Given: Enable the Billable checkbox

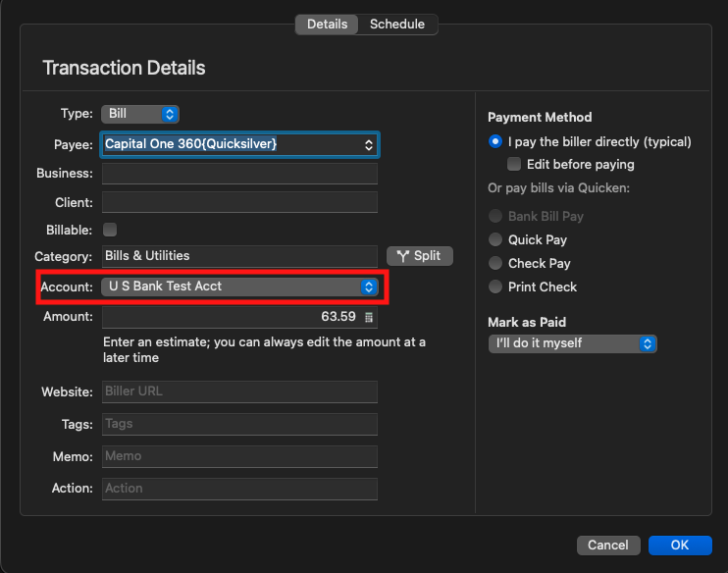Looking at the screenshot, I should [110, 230].
